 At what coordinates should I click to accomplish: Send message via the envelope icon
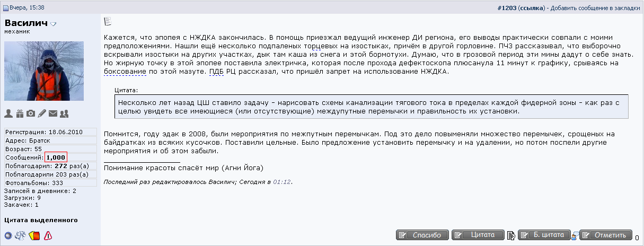tap(53, 113)
